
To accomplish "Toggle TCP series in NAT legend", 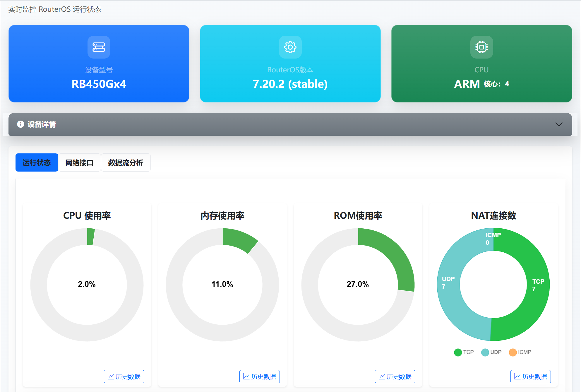I will (464, 352).
